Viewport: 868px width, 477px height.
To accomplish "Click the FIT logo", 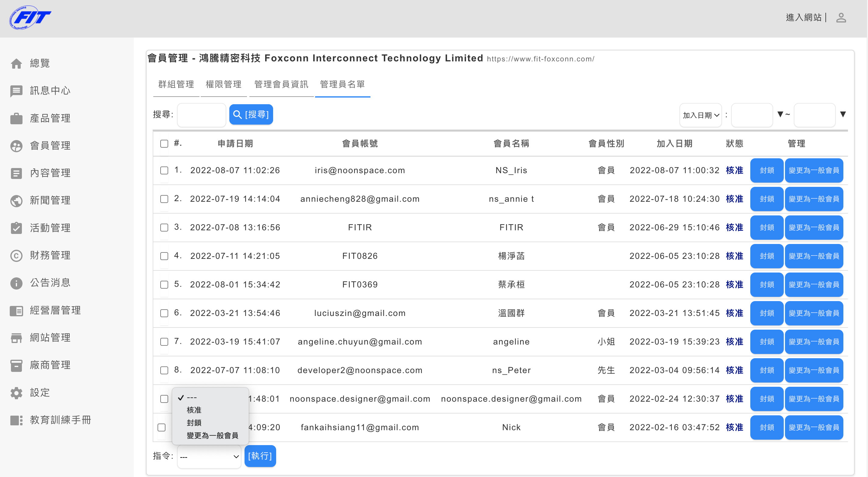I will click(30, 18).
